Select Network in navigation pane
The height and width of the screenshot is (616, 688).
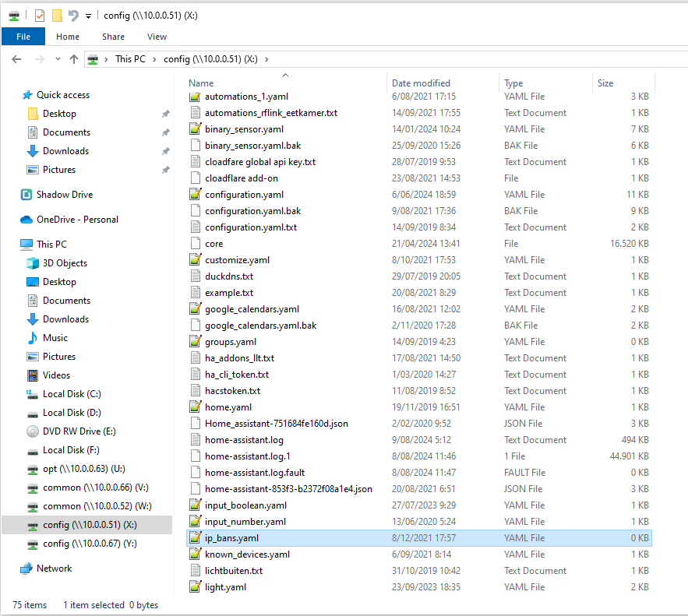tap(54, 568)
